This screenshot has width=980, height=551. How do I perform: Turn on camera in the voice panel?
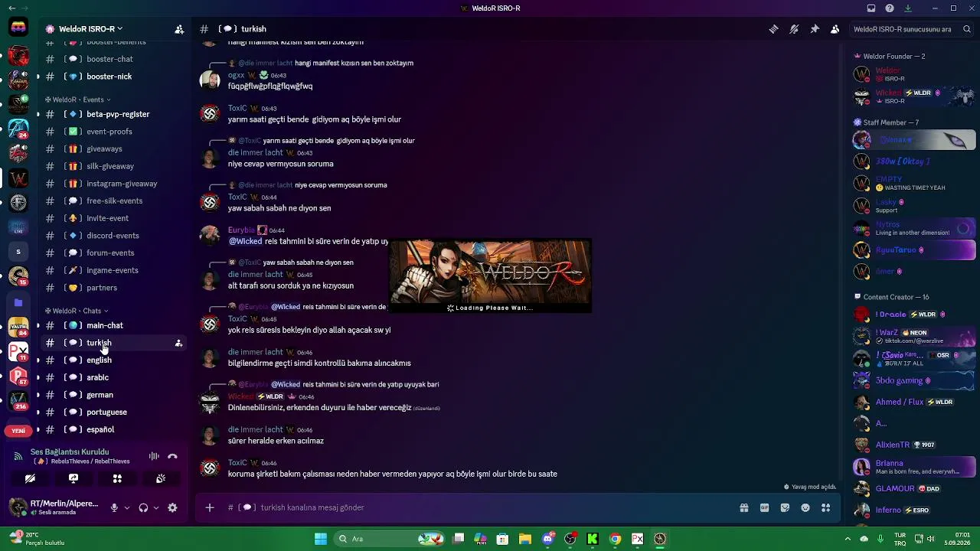pyautogui.click(x=30, y=478)
